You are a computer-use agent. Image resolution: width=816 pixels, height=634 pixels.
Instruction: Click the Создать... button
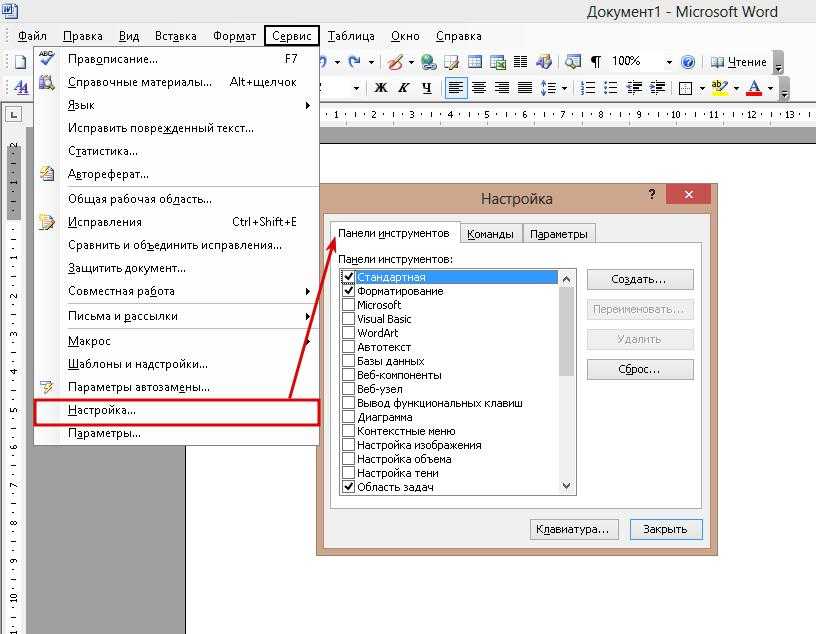[x=640, y=280]
